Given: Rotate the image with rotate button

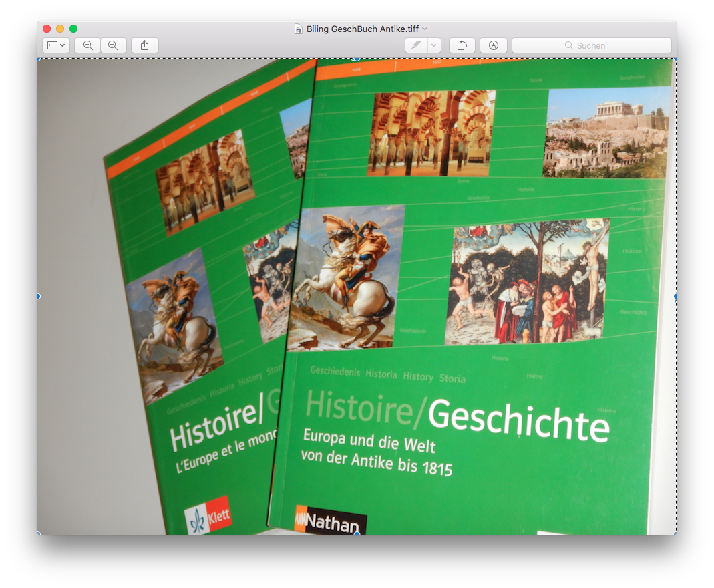Looking at the screenshot, I should [462, 45].
